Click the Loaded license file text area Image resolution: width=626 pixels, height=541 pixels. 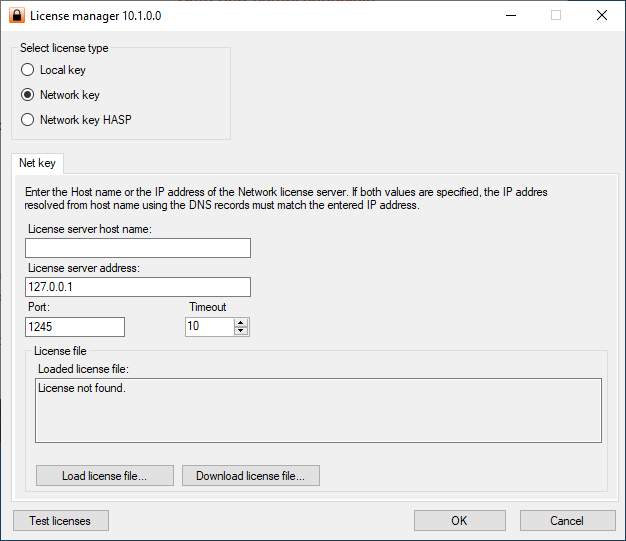pos(318,410)
